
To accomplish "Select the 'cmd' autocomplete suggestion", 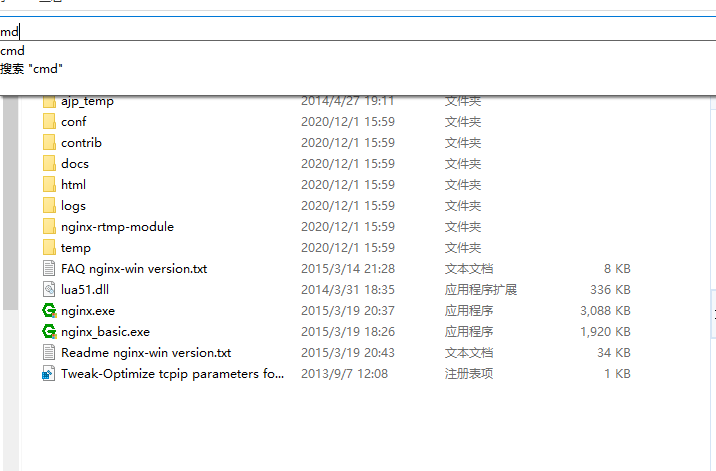I will point(12,50).
